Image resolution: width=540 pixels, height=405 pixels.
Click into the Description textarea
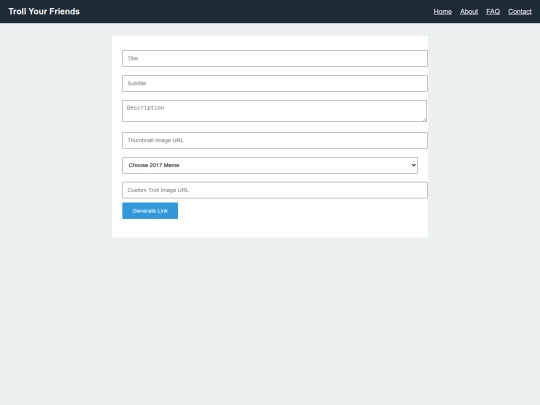(274, 111)
